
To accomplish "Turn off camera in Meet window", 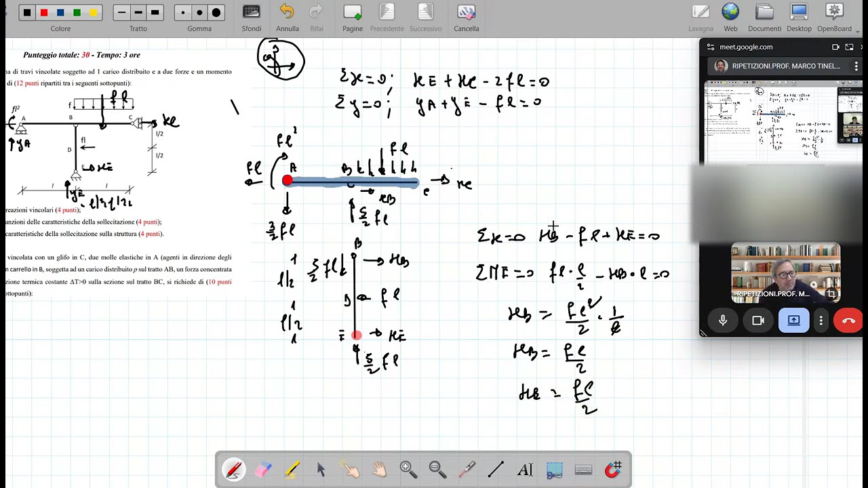I will coord(758,321).
